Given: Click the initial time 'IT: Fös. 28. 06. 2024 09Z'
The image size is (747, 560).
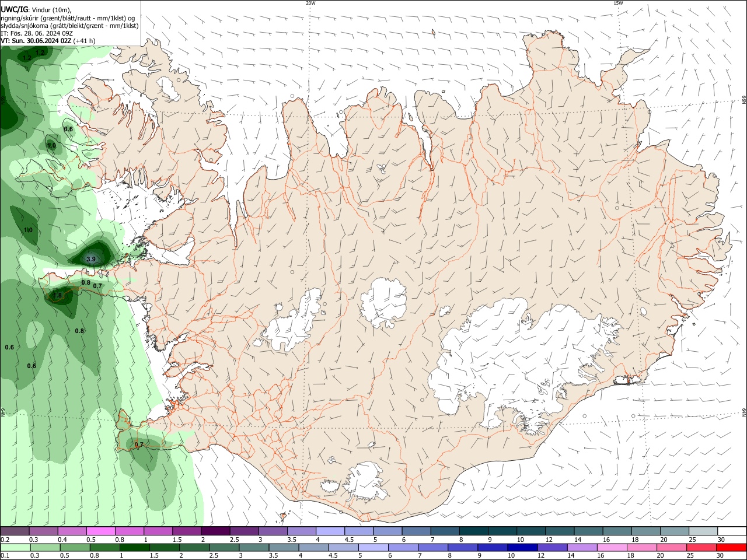Looking at the screenshot, I should [37, 33].
